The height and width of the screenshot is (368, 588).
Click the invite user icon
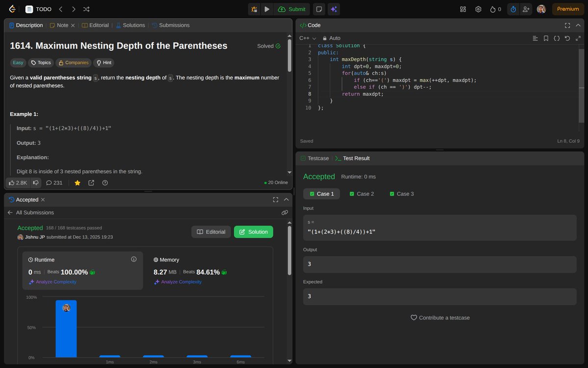(x=526, y=9)
